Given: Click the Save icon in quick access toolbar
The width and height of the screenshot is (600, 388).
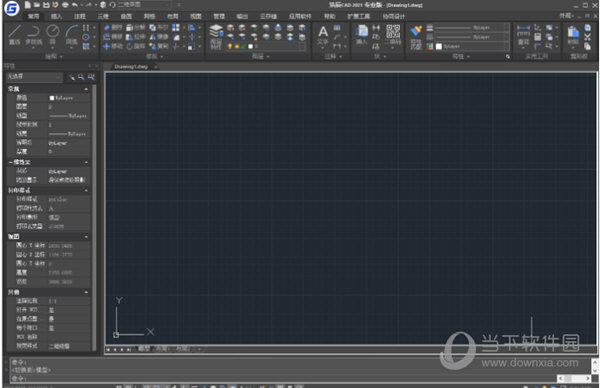Looking at the screenshot, I should [x=46, y=5].
